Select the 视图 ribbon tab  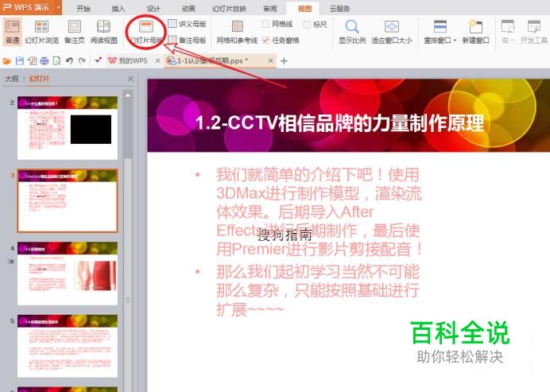point(304,9)
